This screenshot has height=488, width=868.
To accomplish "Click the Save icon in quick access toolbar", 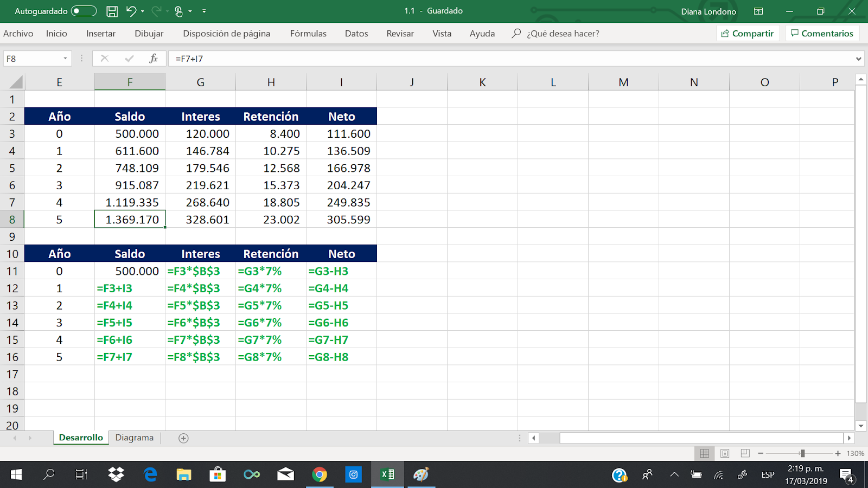I will (112, 11).
